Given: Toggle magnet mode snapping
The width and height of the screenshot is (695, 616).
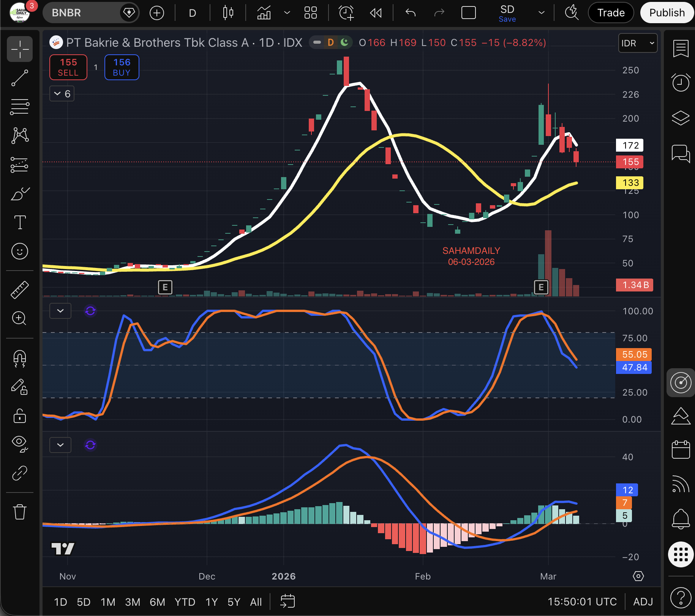Looking at the screenshot, I should [x=20, y=358].
